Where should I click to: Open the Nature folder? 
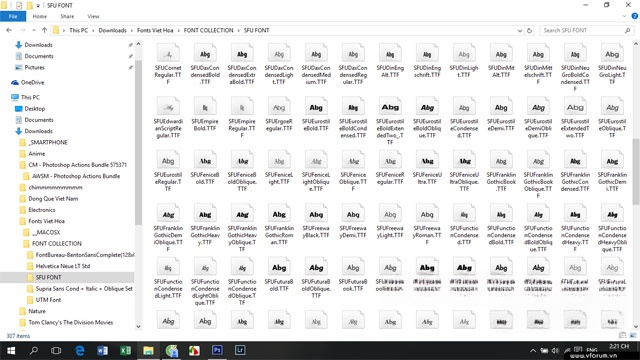[37, 311]
